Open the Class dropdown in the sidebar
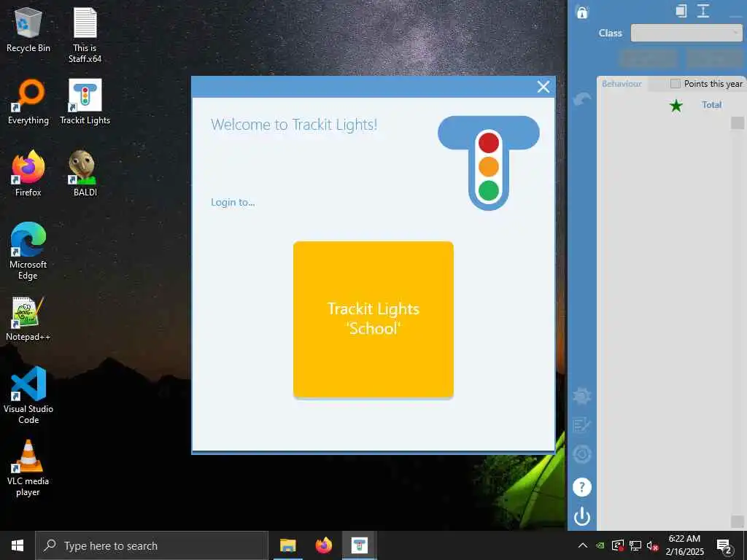Image resolution: width=747 pixels, height=560 pixels. [686, 33]
